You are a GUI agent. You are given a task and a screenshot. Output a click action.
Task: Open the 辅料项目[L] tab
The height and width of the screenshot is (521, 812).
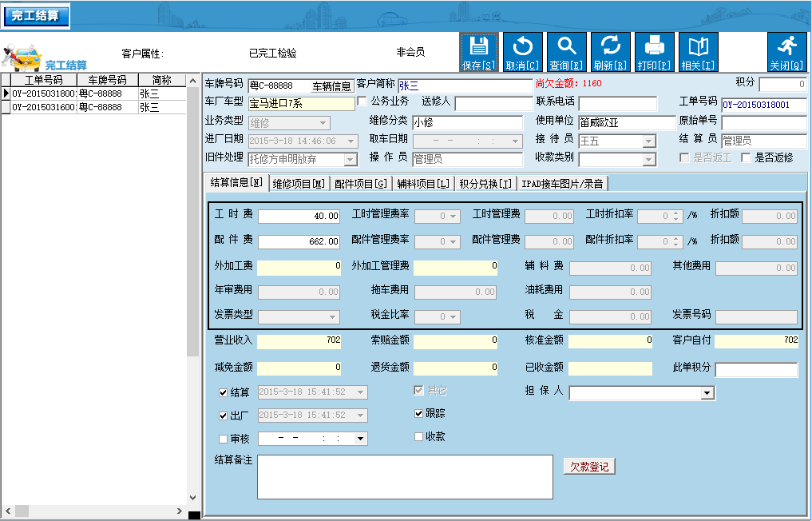pyautogui.click(x=422, y=184)
